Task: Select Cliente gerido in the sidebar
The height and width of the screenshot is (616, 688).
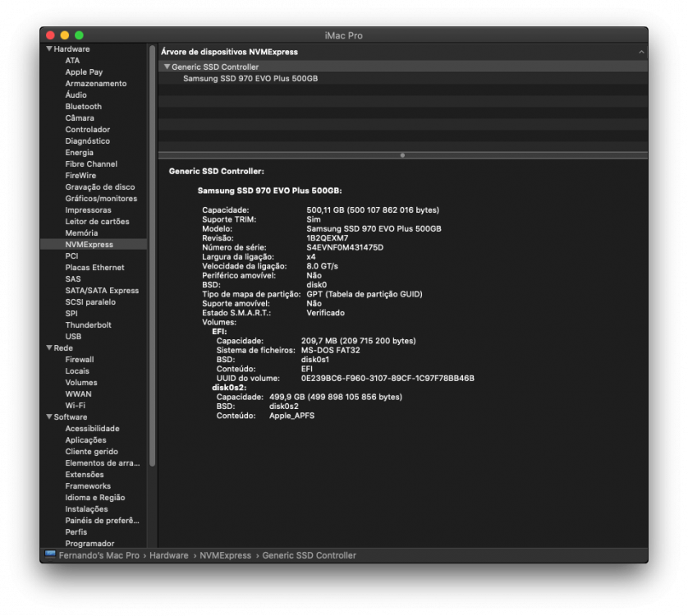Action: coord(91,452)
